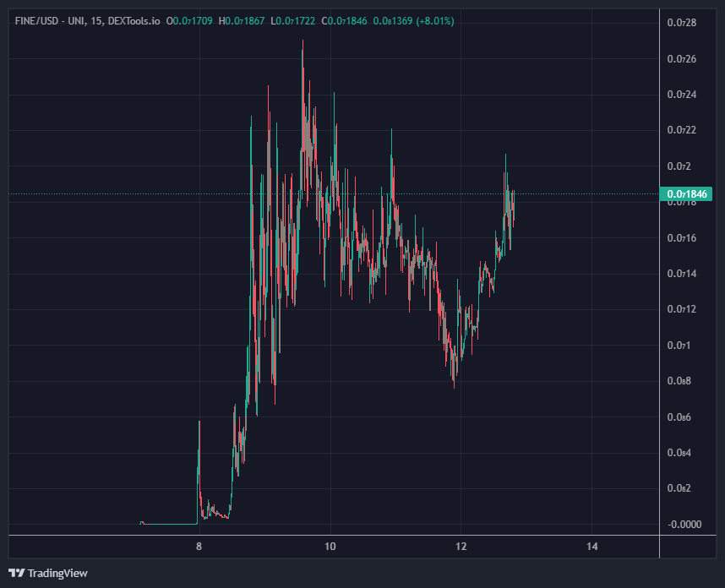The width and height of the screenshot is (725, 588).
Task: Click the 0.0₇1 price axis label
Action: [679, 345]
